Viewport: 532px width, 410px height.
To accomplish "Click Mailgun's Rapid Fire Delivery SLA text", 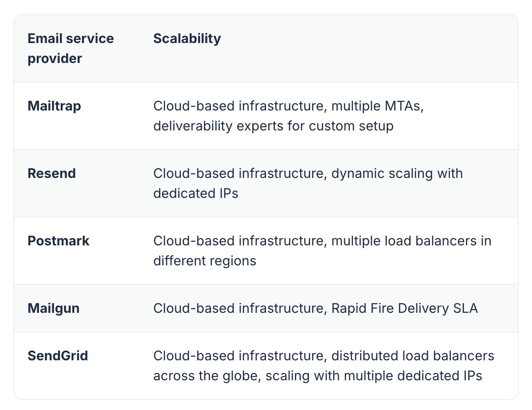I will [x=404, y=308].
